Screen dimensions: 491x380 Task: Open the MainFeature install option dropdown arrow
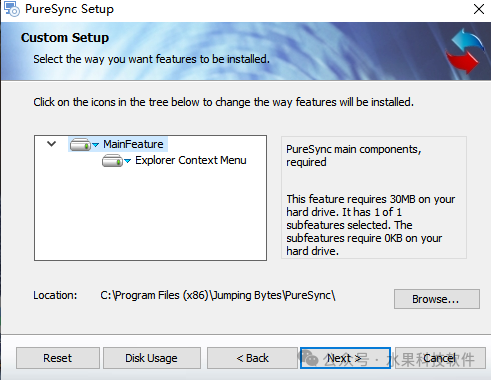[x=95, y=145]
